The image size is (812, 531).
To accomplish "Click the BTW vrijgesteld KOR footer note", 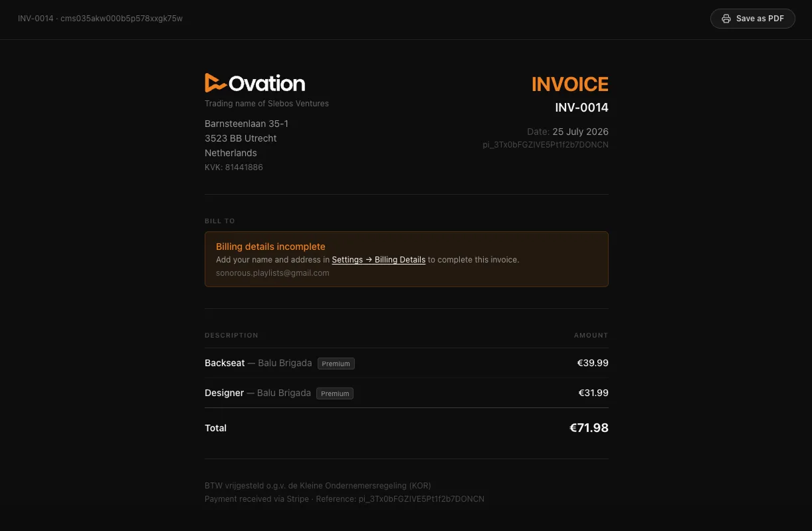I will pos(318,486).
